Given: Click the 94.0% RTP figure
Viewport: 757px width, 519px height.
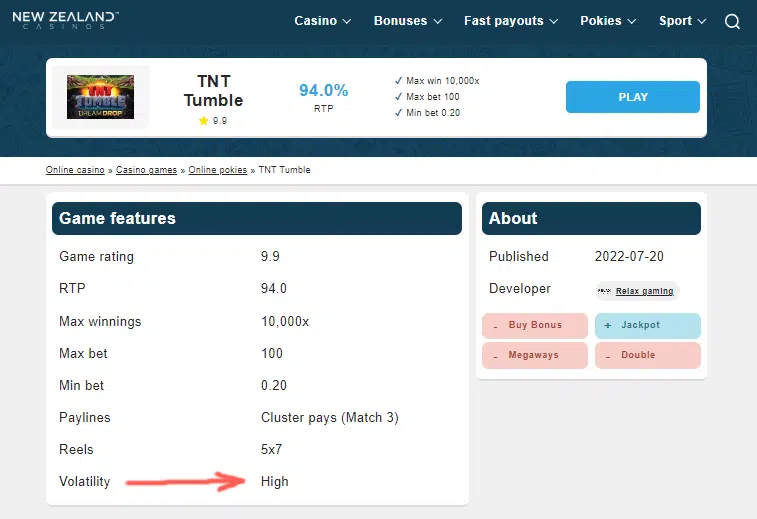Looking at the screenshot, I should (x=323, y=90).
